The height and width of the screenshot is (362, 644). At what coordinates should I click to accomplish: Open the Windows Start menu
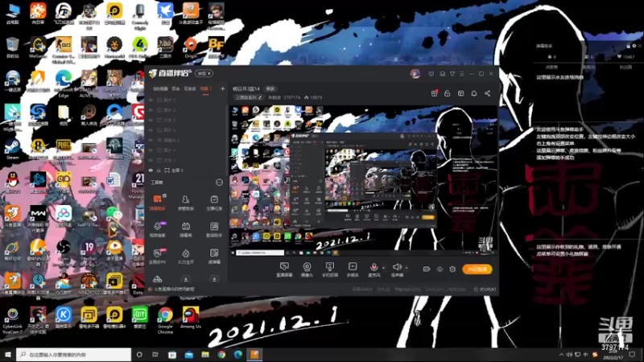(8, 354)
